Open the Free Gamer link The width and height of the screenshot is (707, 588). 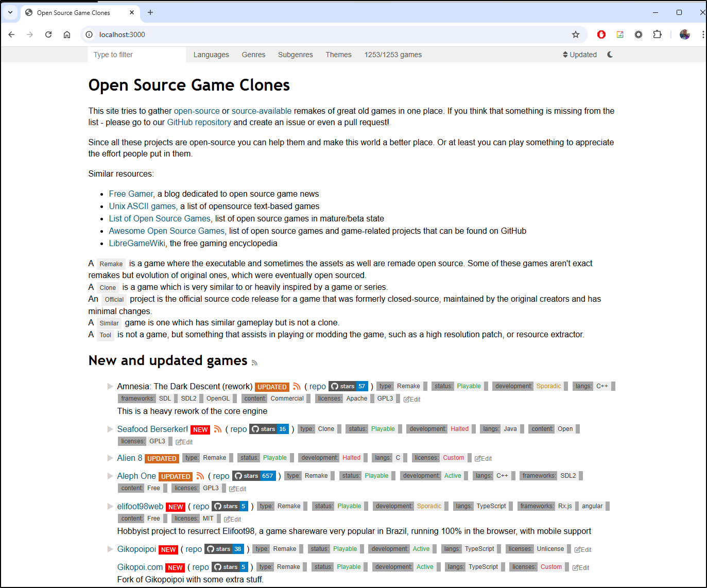pyautogui.click(x=131, y=194)
